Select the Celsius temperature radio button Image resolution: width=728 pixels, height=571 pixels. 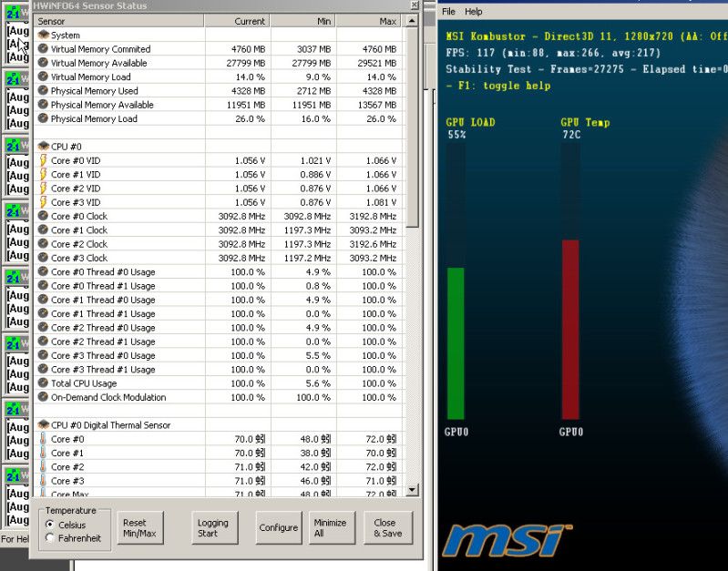tap(50, 525)
